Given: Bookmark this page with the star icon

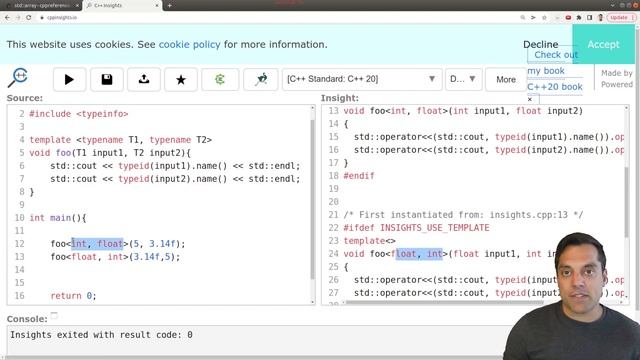Looking at the screenshot, I should (544, 18).
